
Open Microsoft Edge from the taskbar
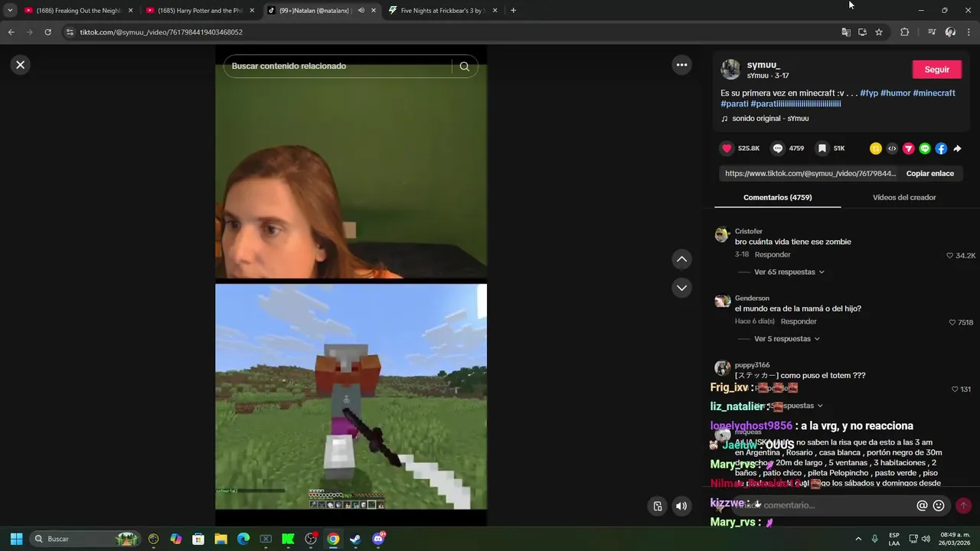point(243,539)
